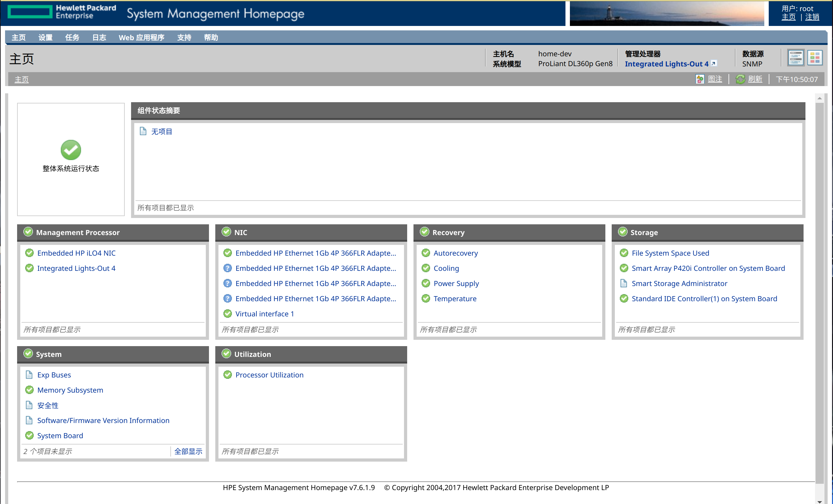
Task: Open Embedded HP iLO4 NIC details
Action: click(76, 253)
